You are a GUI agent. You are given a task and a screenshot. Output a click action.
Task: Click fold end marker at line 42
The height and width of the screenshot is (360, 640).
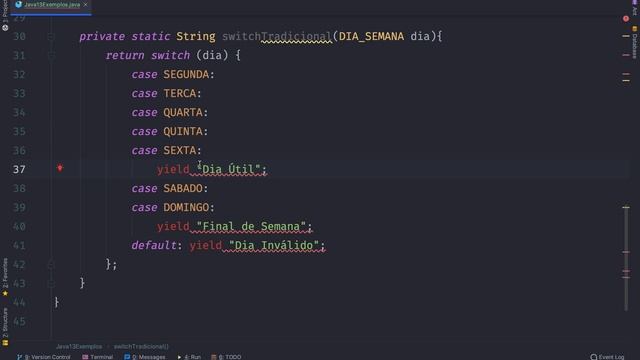(51, 264)
